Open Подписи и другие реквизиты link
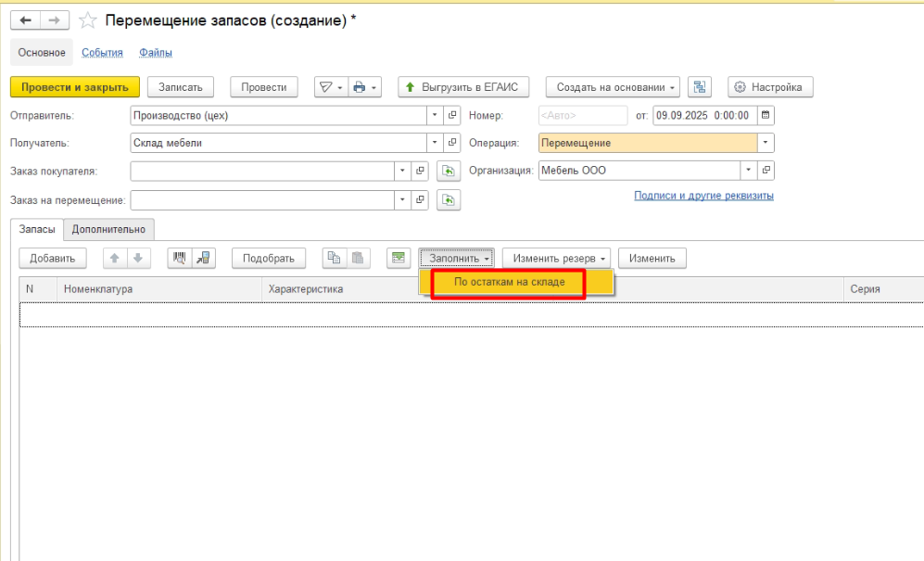 coord(703,196)
